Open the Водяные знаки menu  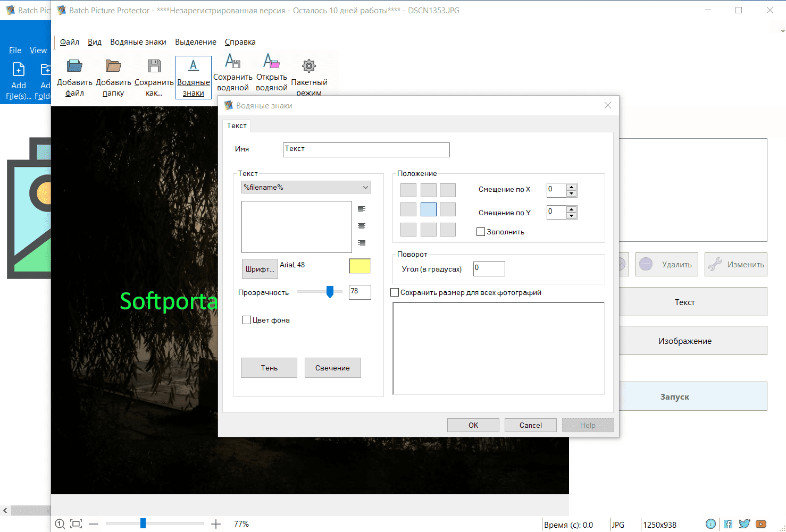click(x=138, y=42)
